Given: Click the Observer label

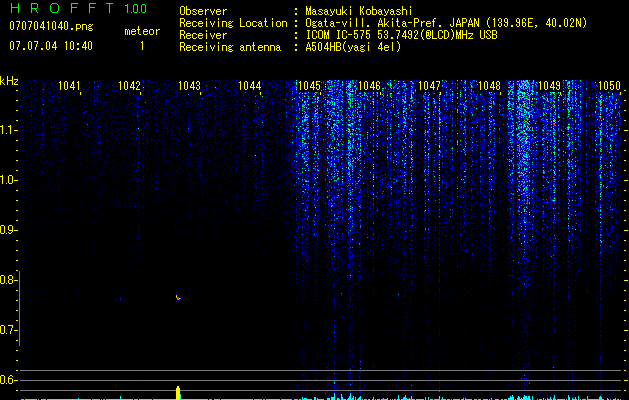Looking at the screenshot, I should pos(203,11).
